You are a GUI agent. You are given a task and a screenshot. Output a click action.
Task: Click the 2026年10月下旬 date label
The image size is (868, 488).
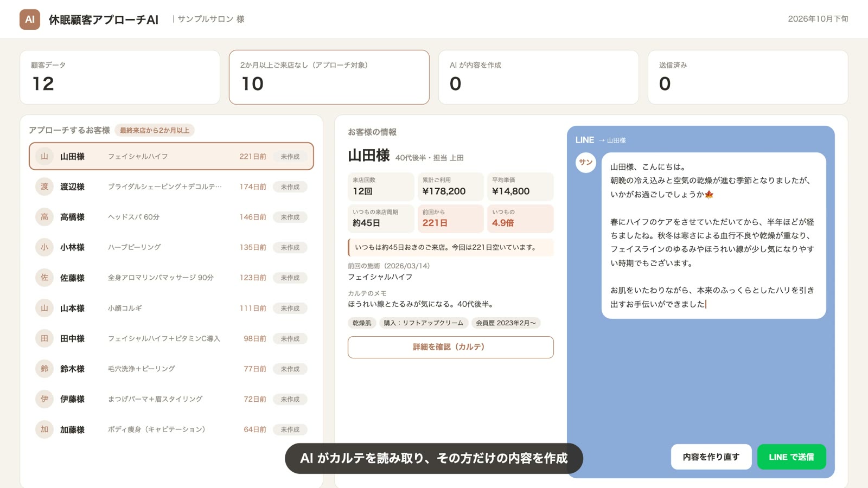pyautogui.click(x=818, y=19)
